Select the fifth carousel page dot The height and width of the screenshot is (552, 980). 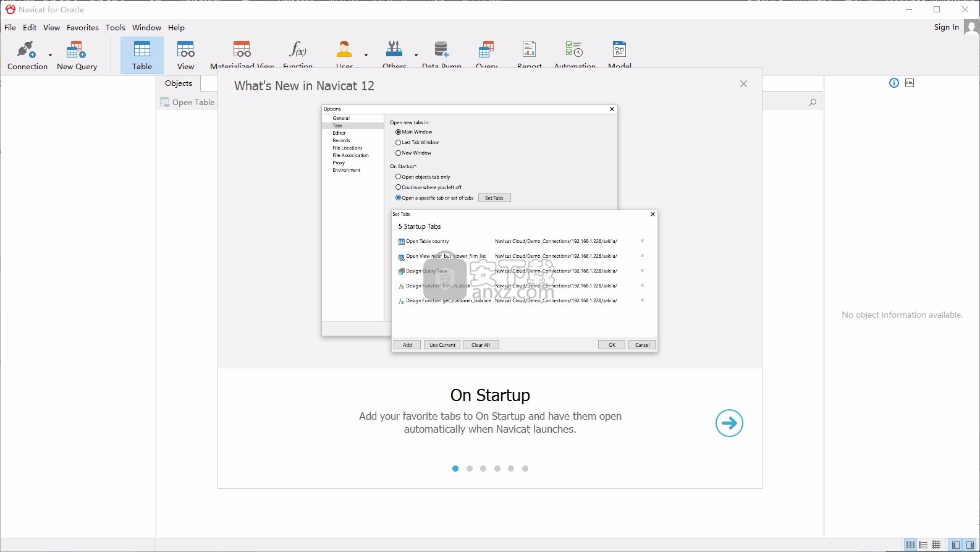[511, 469]
